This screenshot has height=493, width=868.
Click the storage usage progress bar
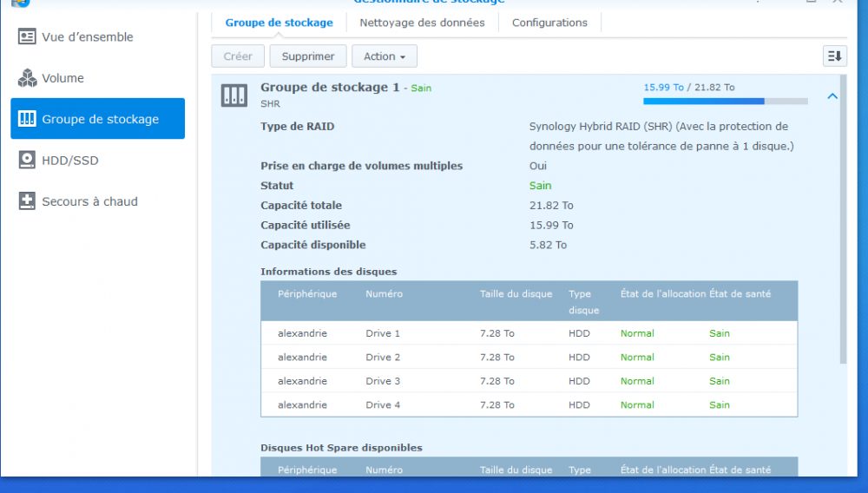coord(725,102)
